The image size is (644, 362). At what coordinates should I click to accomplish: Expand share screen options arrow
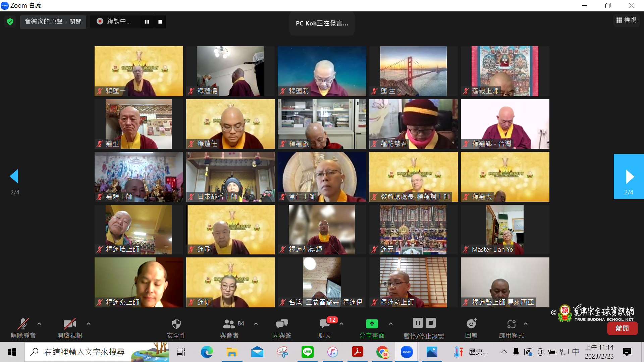click(391, 324)
